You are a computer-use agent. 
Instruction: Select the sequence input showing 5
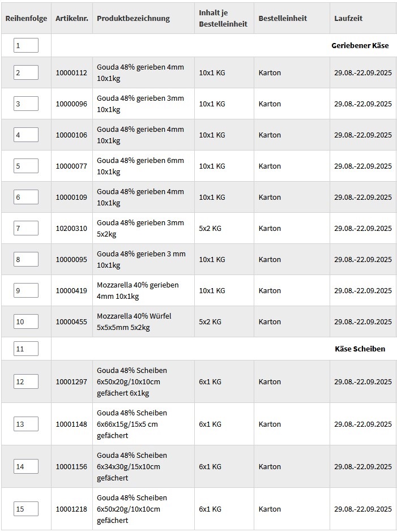tap(26, 166)
